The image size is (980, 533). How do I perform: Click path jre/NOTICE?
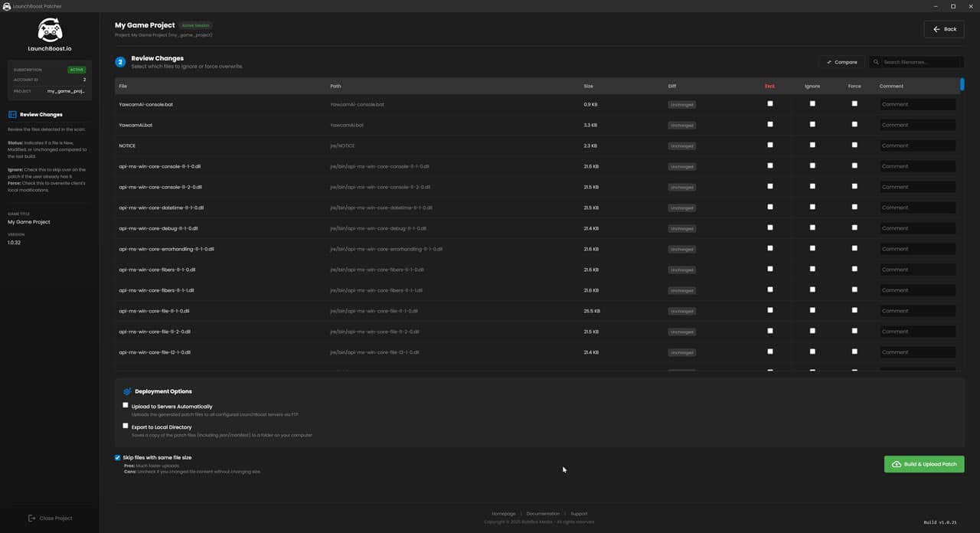click(342, 146)
